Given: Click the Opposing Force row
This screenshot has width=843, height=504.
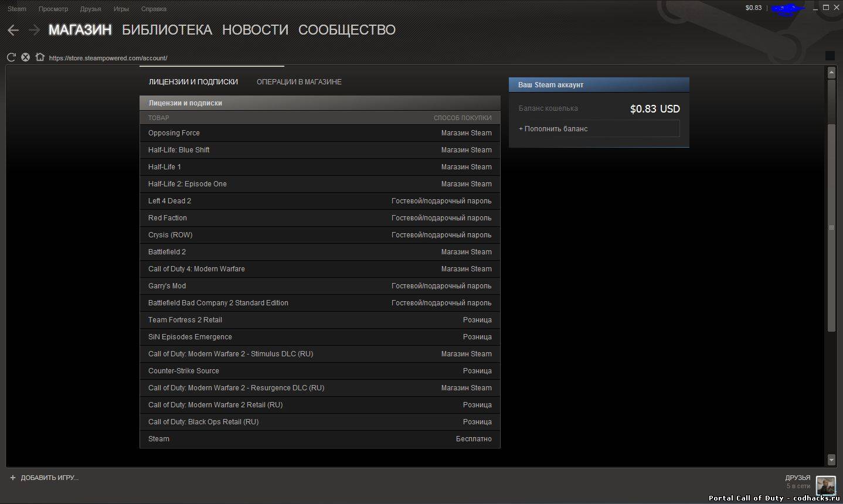Looking at the screenshot, I should (320, 133).
